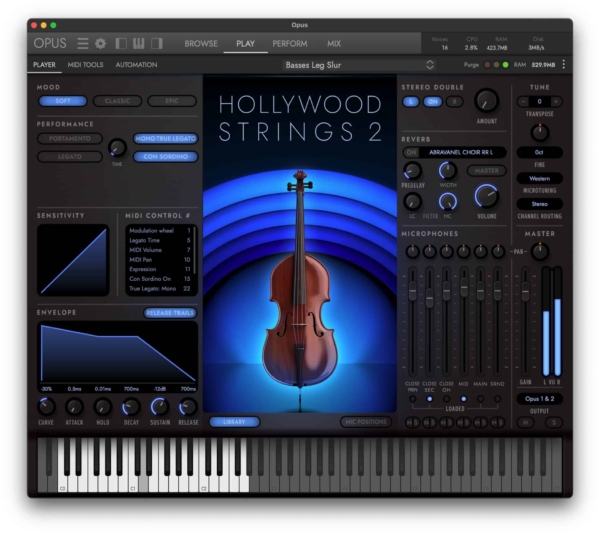Toggle reverb ON switch

411,152
